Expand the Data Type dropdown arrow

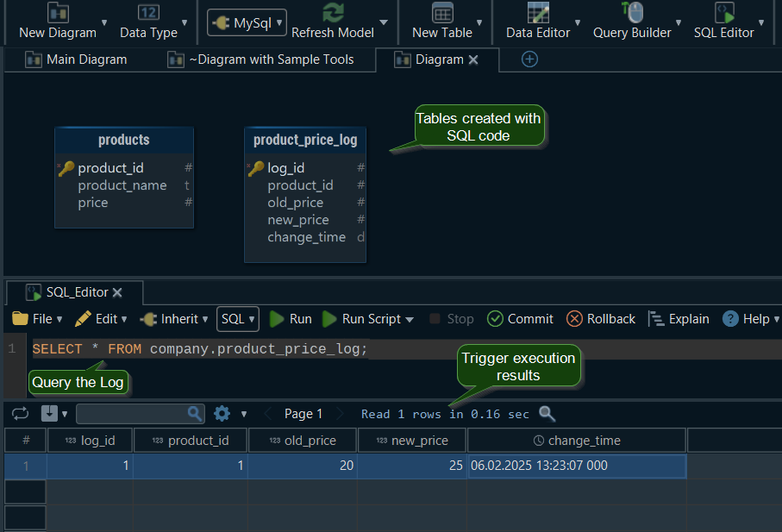click(185, 22)
